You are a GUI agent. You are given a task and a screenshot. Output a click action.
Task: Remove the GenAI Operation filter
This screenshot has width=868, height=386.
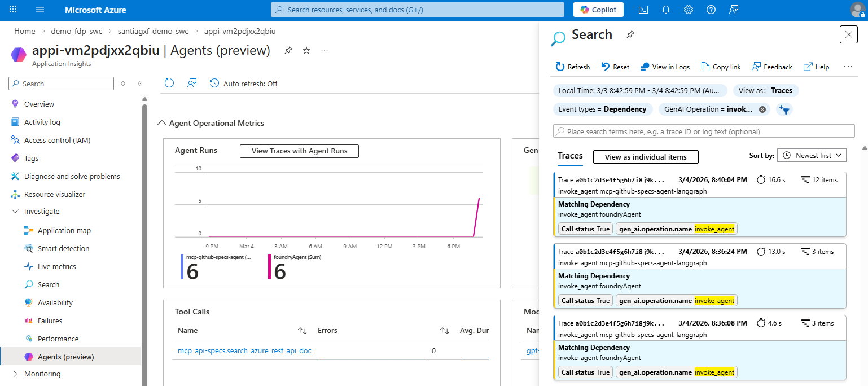762,109
